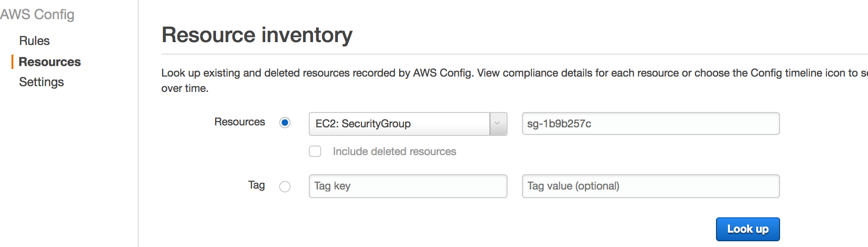Open the Rules page in sidebar
The height and width of the screenshot is (247, 868).
point(34,41)
